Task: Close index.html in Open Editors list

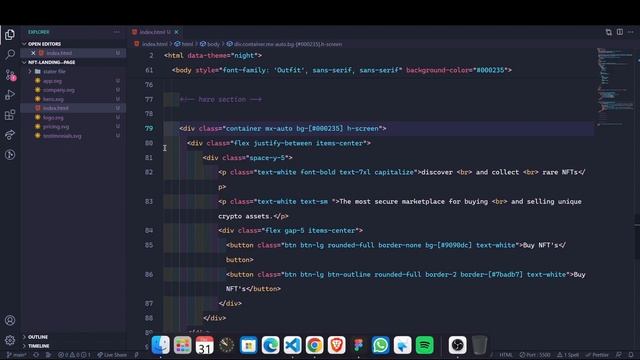Action: tap(33, 53)
